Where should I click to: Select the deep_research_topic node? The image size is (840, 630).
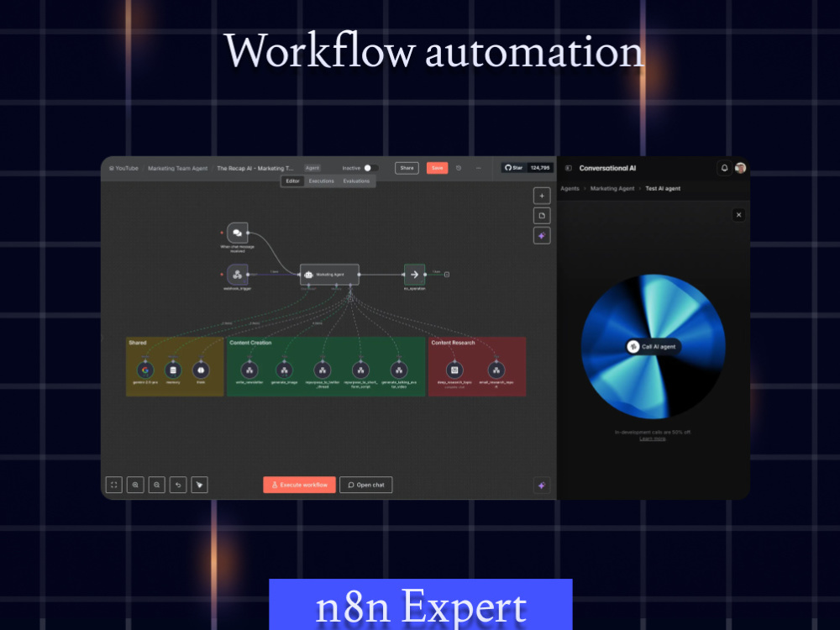[x=454, y=370]
